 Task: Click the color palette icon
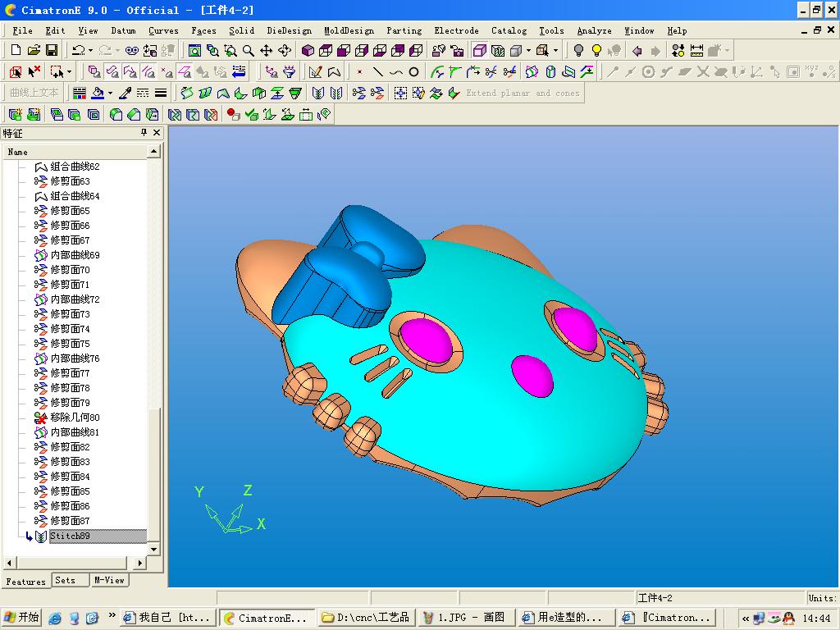click(80, 94)
